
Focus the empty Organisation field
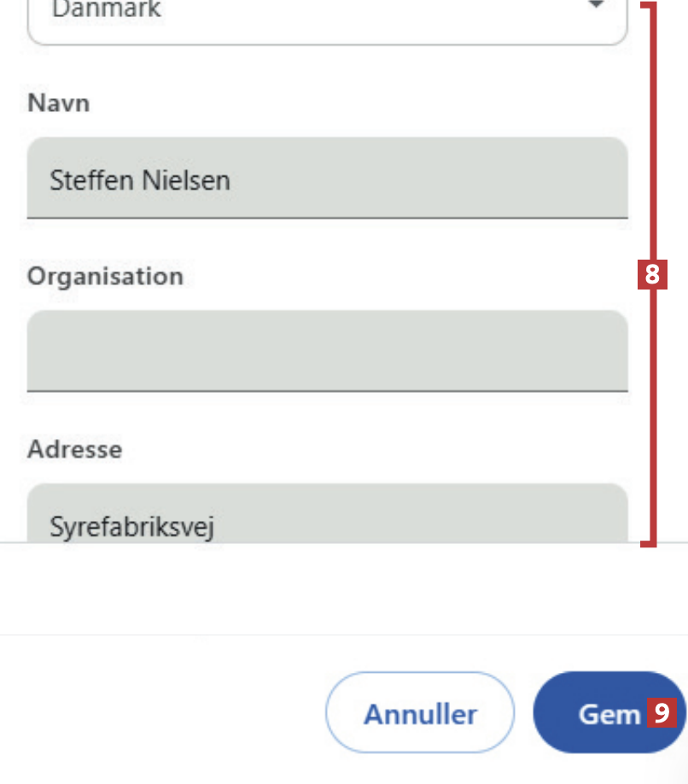(x=327, y=350)
